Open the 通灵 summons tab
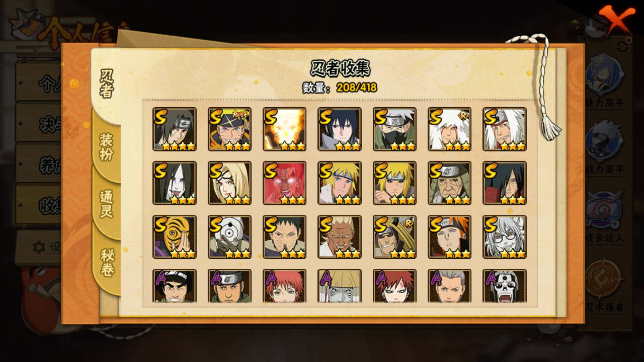The image size is (644, 362). [106, 204]
